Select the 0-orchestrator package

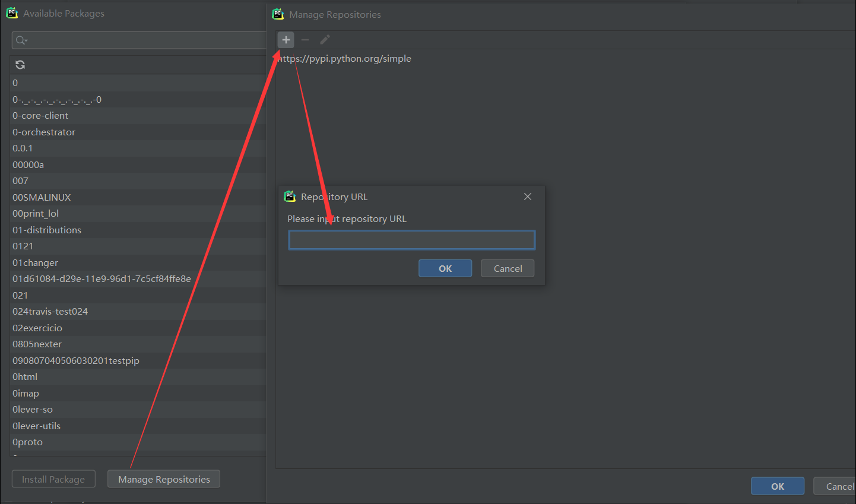(x=138, y=132)
